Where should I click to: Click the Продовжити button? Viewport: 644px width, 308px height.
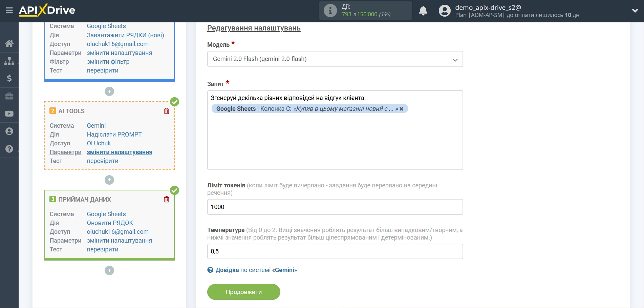pyautogui.click(x=244, y=292)
